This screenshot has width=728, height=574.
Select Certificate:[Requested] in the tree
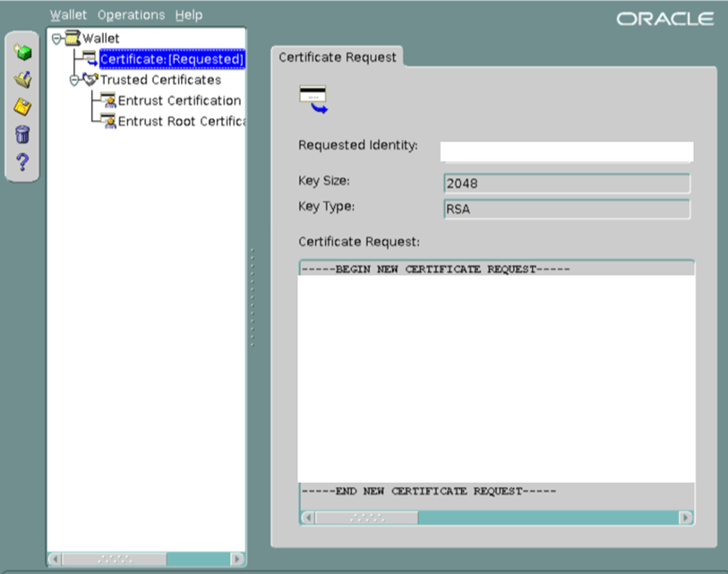(x=171, y=59)
